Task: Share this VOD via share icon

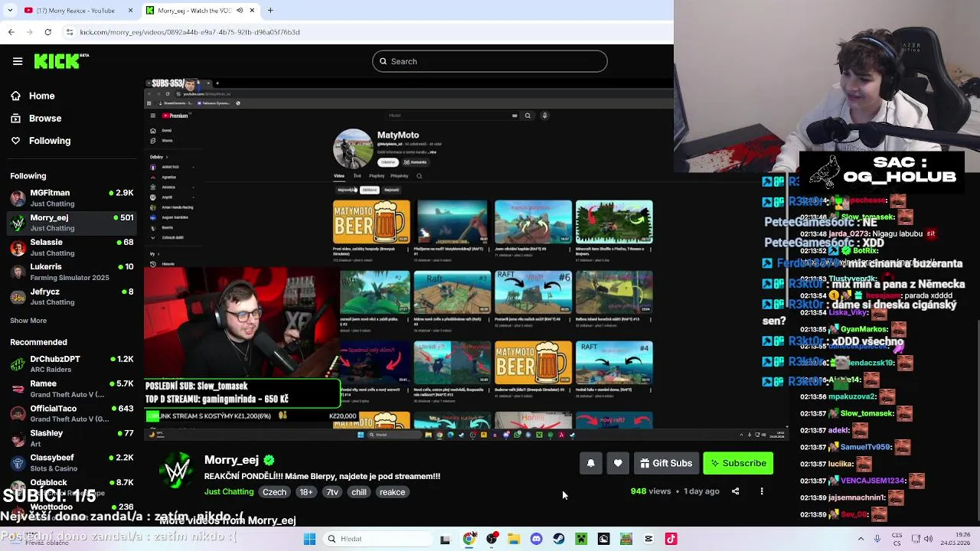Action: (736, 491)
